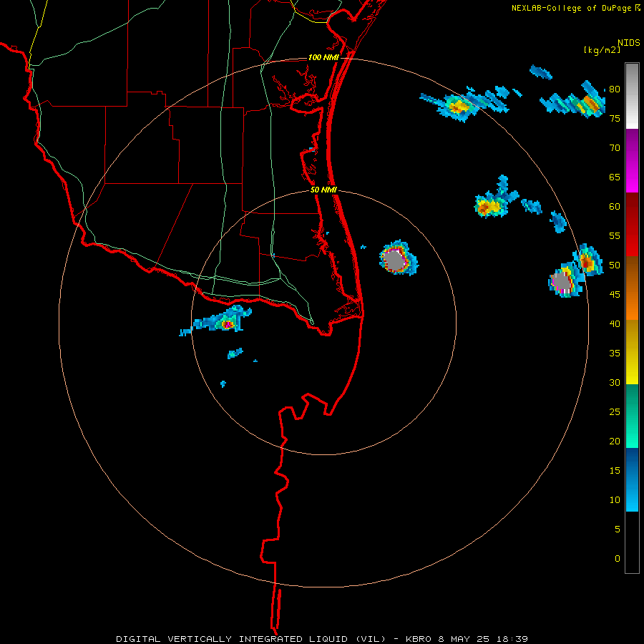Click the timestamp '8 MAY 25 18:39'
Screen dimensions: 644x644
[x=483, y=639]
